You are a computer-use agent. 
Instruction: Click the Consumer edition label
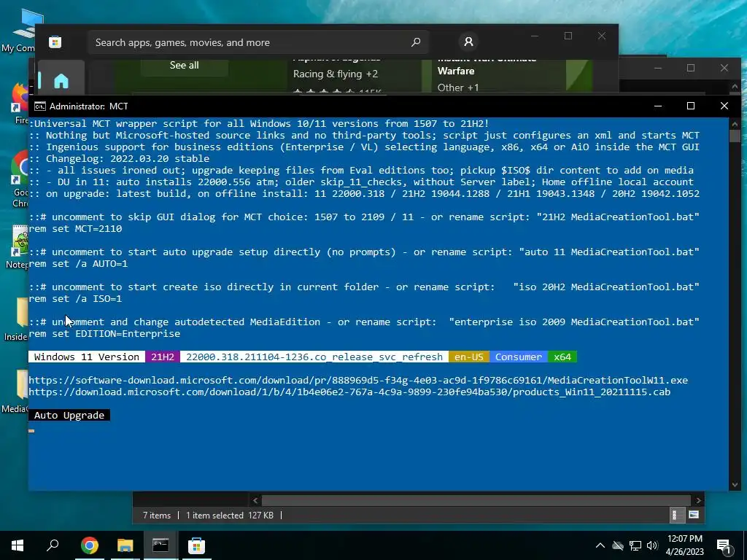(x=519, y=357)
